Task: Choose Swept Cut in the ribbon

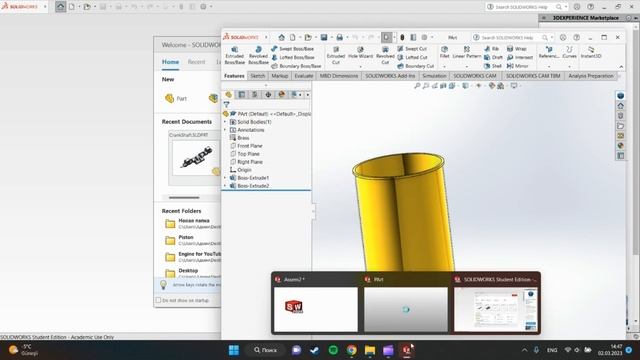Action: point(412,49)
